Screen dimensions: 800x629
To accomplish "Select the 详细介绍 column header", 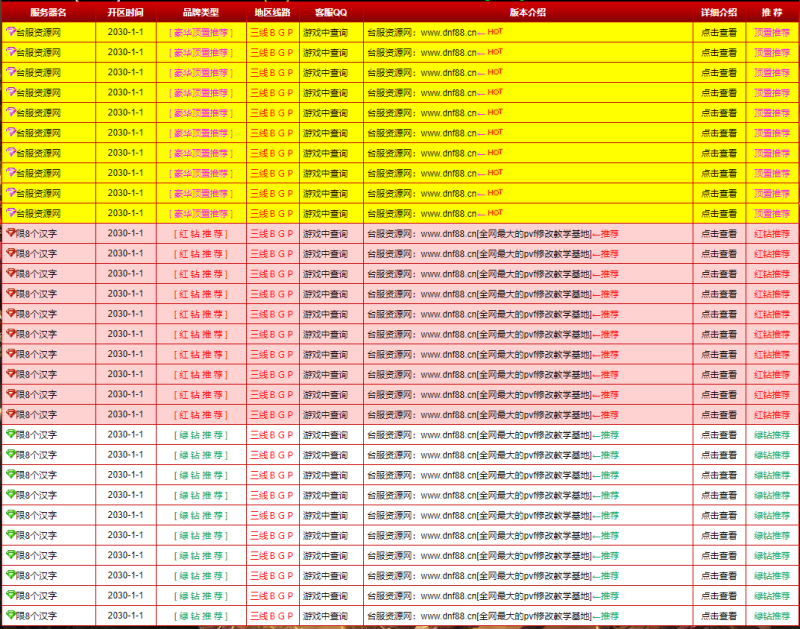I will [719, 12].
